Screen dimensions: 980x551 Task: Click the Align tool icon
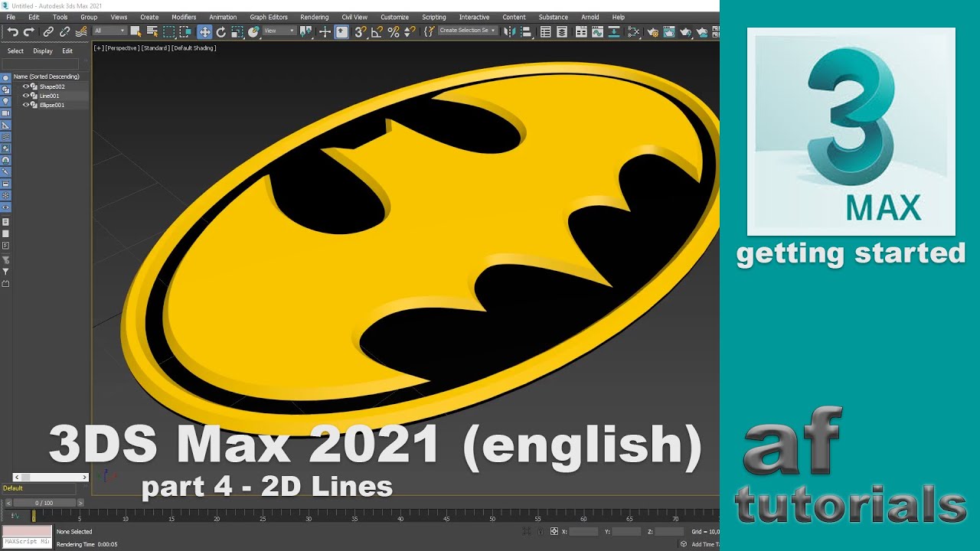(x=525, y=31)
